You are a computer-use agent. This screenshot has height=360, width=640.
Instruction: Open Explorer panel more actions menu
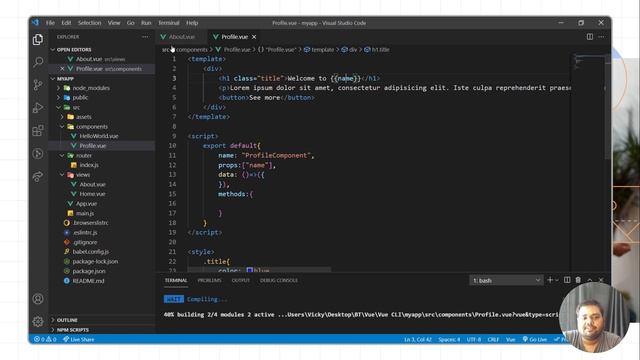pos(145,37)
